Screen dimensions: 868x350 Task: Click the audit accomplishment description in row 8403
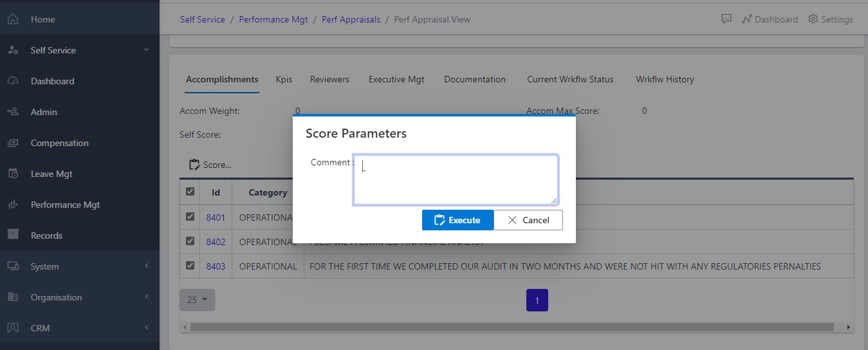[565, 266]
